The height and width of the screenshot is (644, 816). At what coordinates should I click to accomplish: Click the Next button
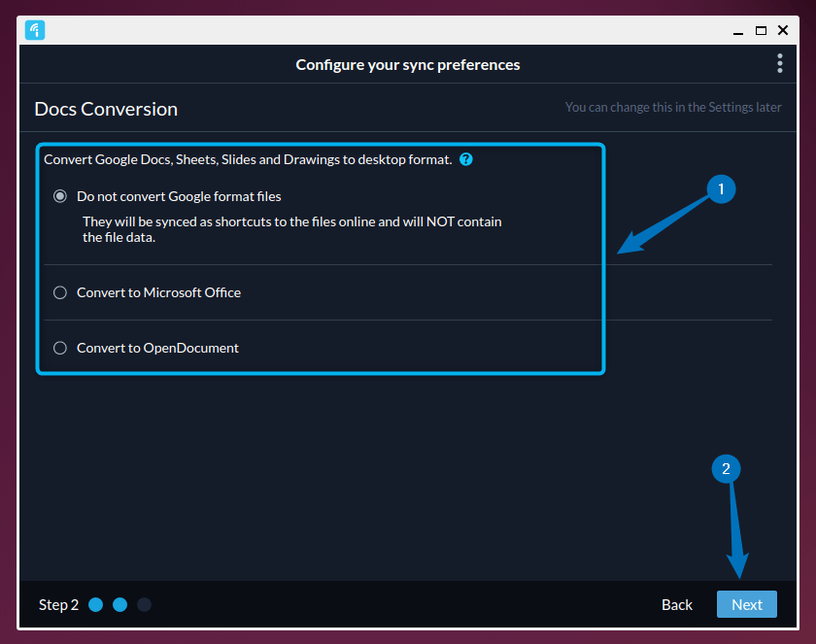point(746,604)
